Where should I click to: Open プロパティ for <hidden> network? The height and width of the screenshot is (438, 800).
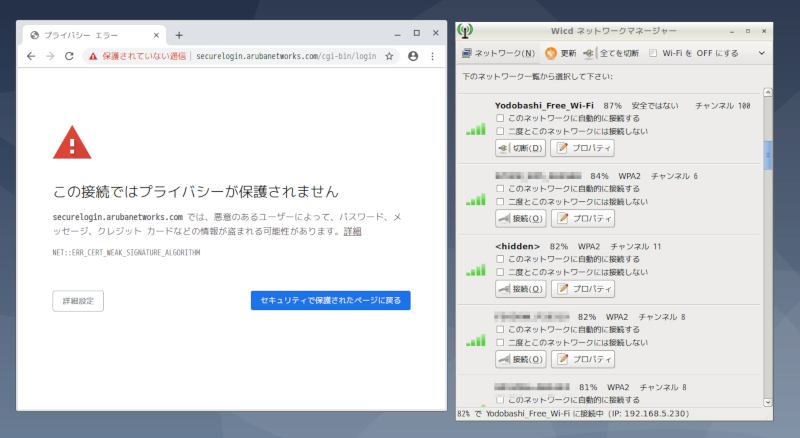click(583, 289)
